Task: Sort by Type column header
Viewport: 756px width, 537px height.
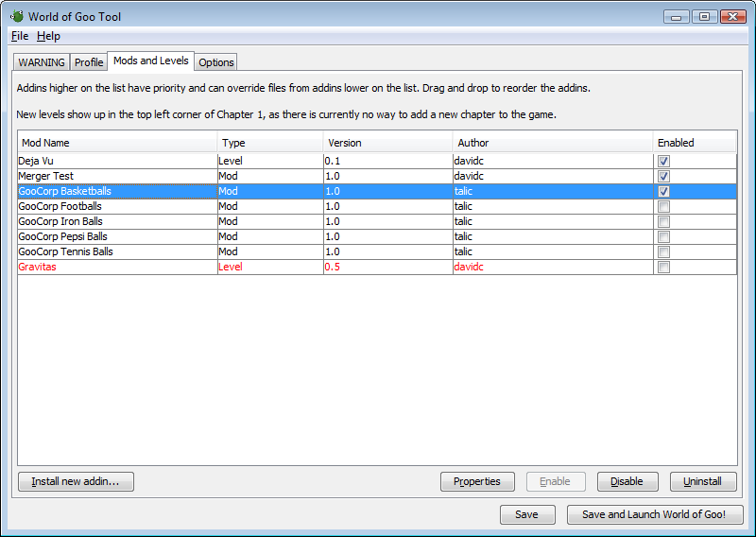Action: coord(270,143)
